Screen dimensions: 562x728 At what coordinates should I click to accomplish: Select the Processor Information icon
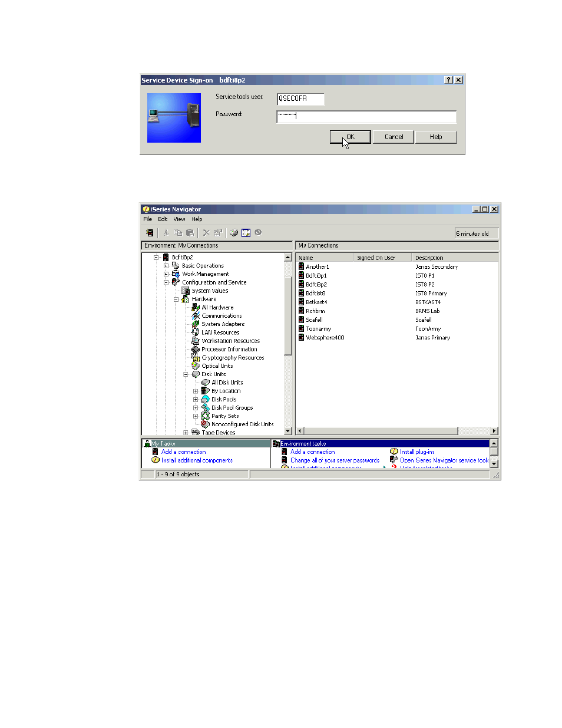click(196, 350)
